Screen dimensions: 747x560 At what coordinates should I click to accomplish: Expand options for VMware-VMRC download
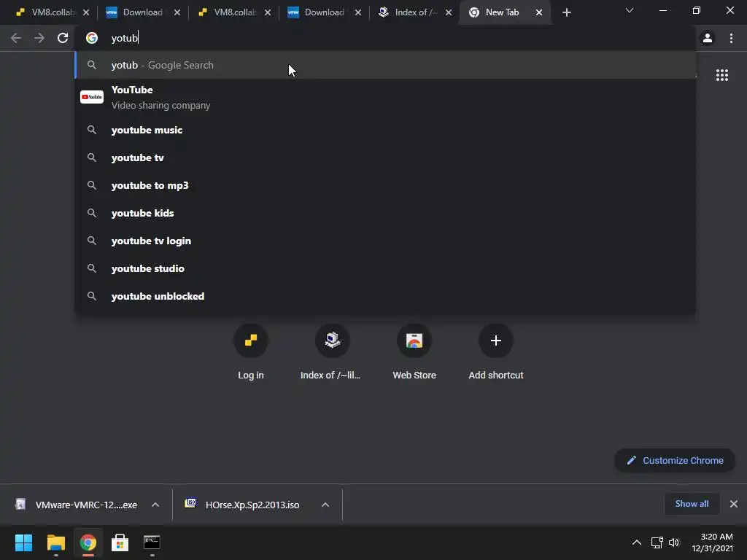pos(155,505)
